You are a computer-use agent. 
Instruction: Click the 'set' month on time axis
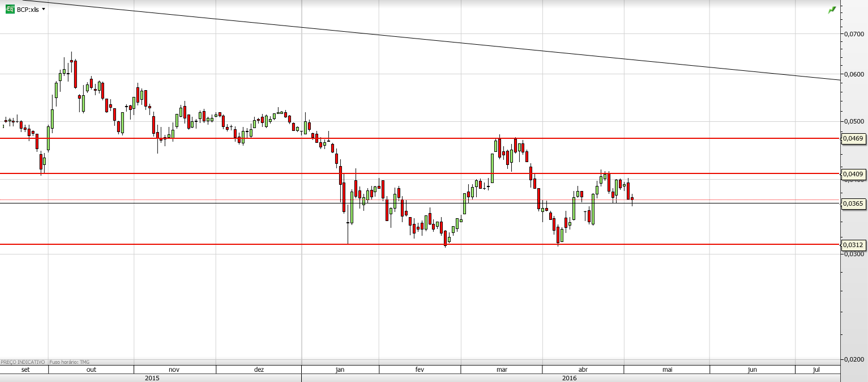(x=25, y=370)
